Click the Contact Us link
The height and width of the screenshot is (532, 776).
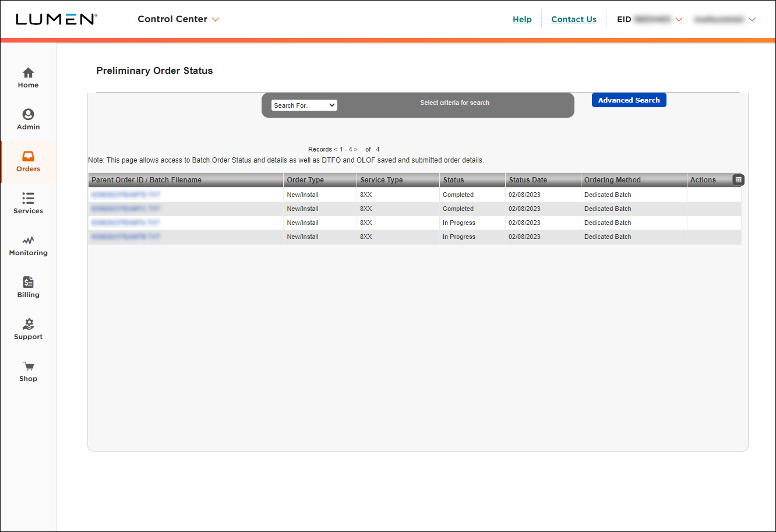pos(573,19)
